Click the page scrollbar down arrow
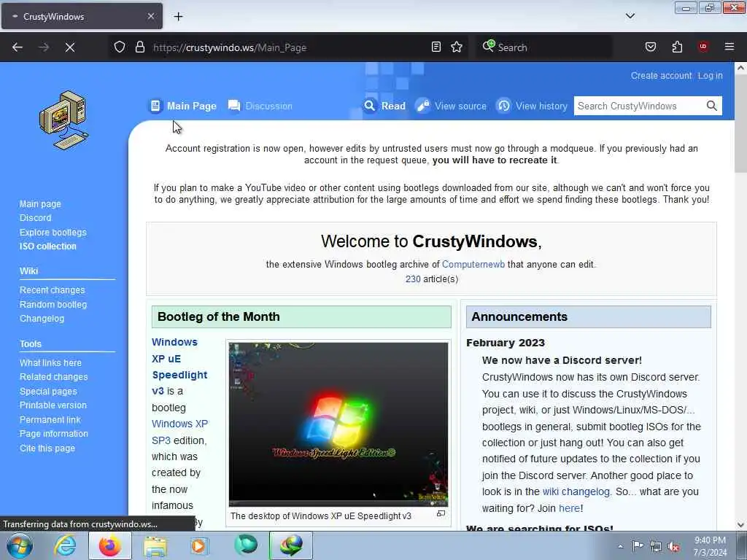The image size is (747, 560). click(x=740, y=524)
